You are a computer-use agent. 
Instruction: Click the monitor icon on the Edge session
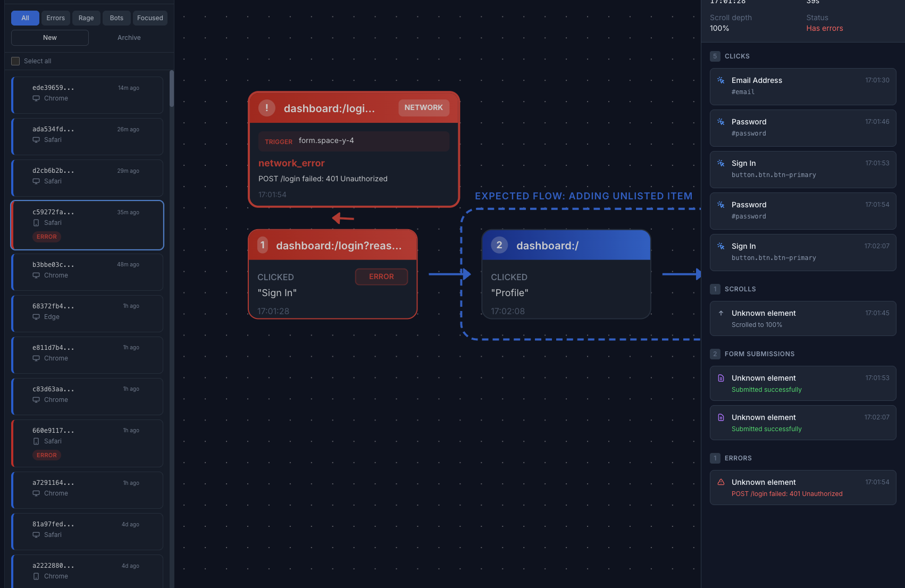tap(36, 317)
